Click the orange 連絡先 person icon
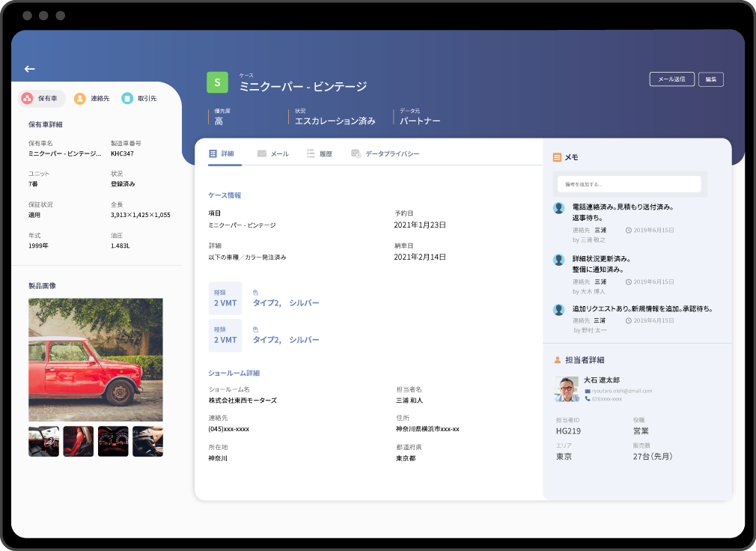Viewport: 756px width, 551px height. click(79, 98)
